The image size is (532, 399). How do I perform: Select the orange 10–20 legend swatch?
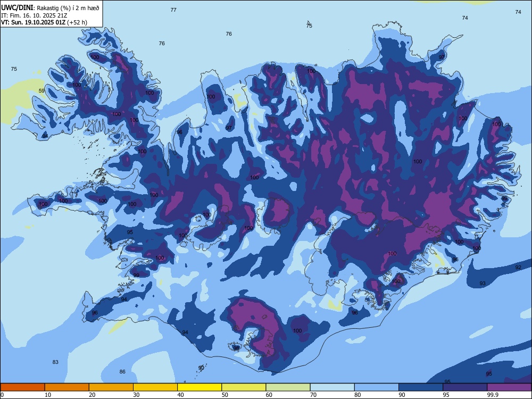click(67, 387)
